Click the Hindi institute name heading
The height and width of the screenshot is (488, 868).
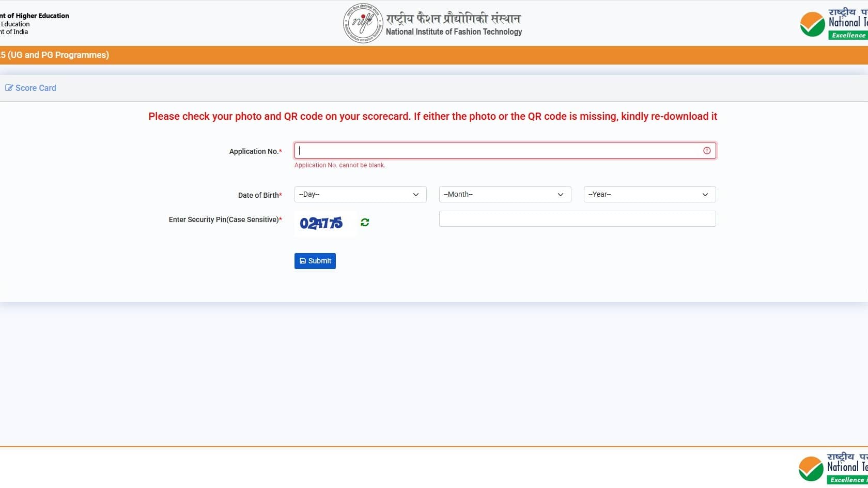pos(453,19)
